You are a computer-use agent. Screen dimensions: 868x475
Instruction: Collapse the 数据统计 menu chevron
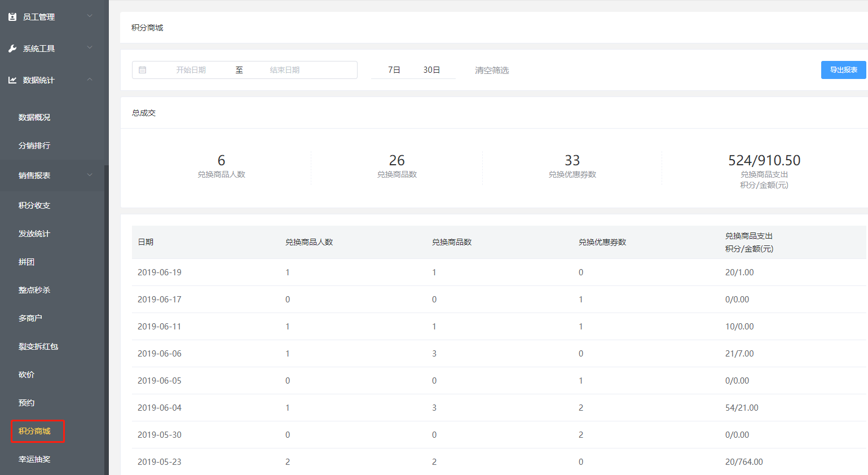(x=90, y=80)
